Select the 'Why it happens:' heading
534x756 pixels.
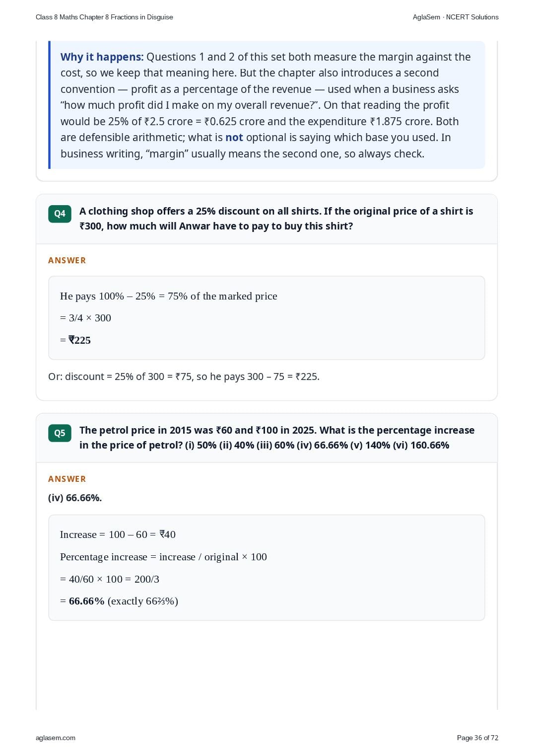(x=102, y=57)
